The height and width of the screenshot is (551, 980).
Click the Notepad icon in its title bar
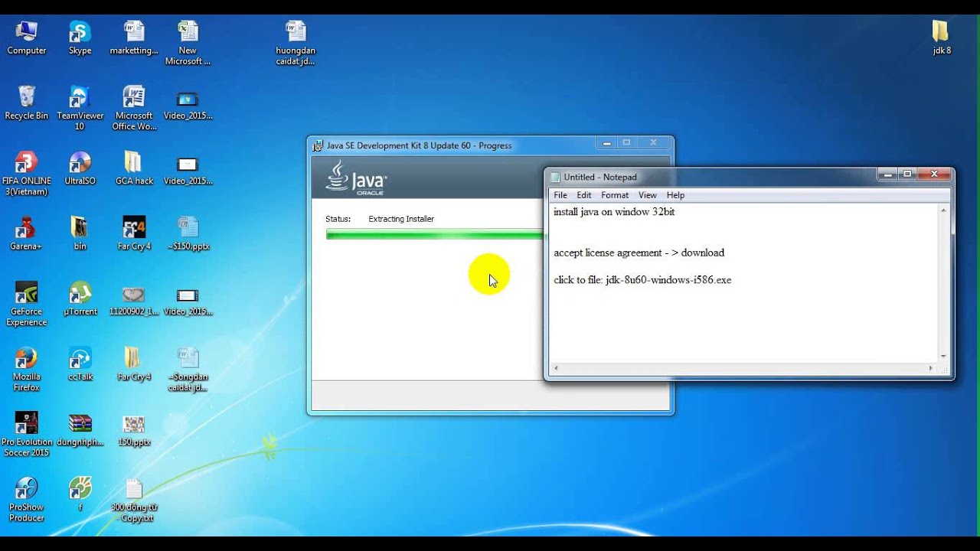[x=555, y=177]
